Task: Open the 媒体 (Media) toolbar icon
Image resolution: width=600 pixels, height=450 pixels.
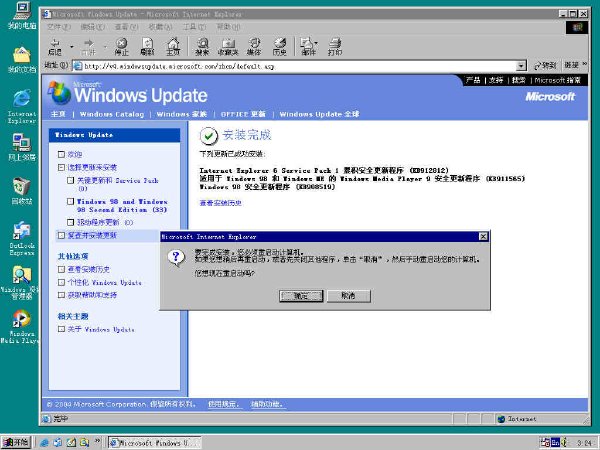Action: 254,47
